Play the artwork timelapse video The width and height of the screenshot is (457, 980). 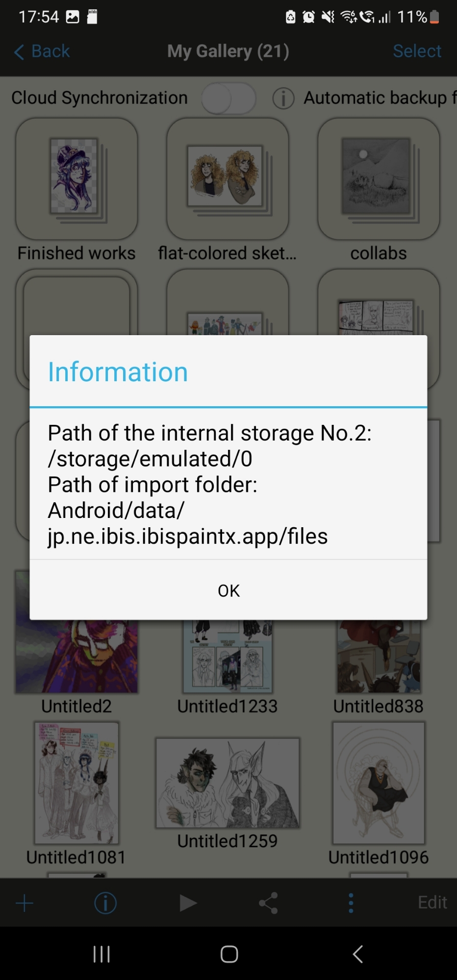click(187, 903)
